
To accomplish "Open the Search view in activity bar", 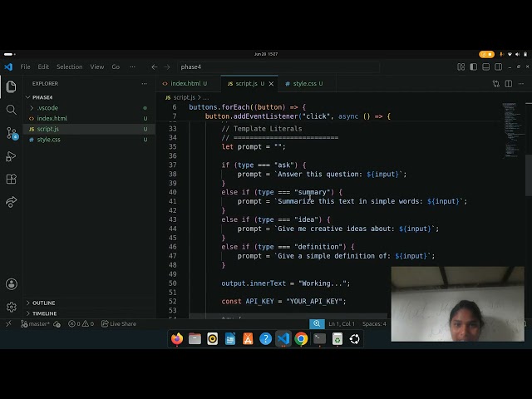I will tap(11, 110).
